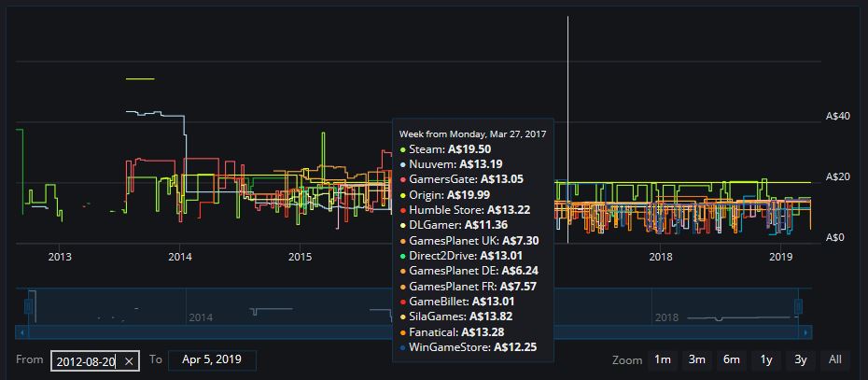
Task: Click Direct2Drive A$13.01 tooltip row
Action: click(x=461, y=256)
